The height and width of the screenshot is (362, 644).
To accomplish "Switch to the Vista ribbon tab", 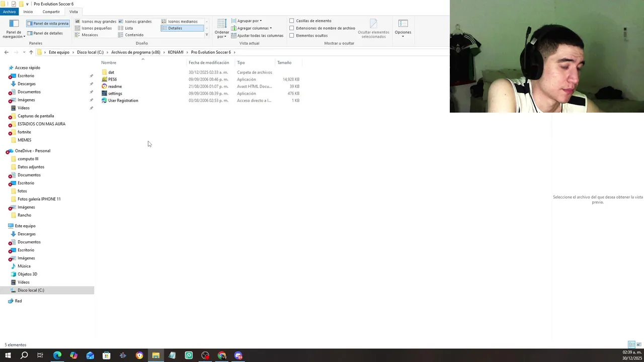I will [x=73, y=12].
